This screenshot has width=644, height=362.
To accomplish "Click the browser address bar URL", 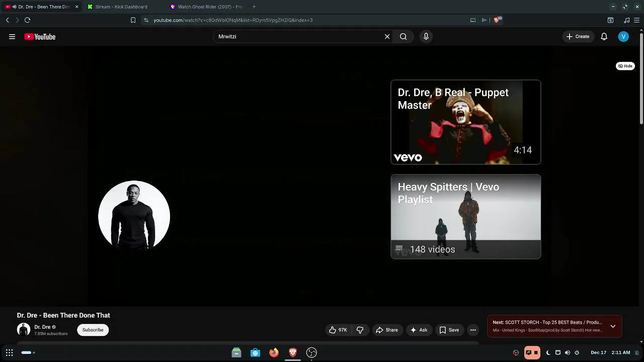I will click(233, 20).
